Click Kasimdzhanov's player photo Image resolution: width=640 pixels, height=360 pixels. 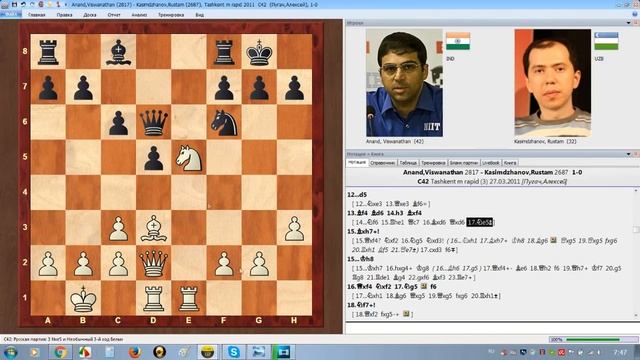pos(553,83)
